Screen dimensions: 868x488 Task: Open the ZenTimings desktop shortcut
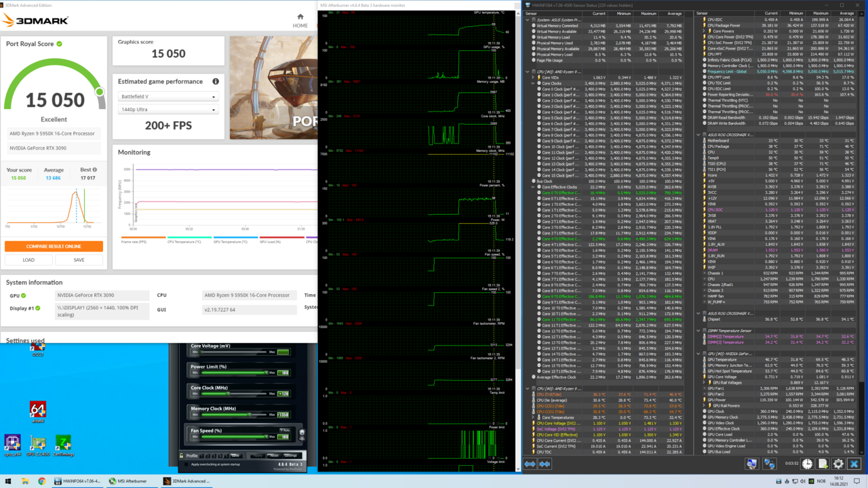[62, 445]
